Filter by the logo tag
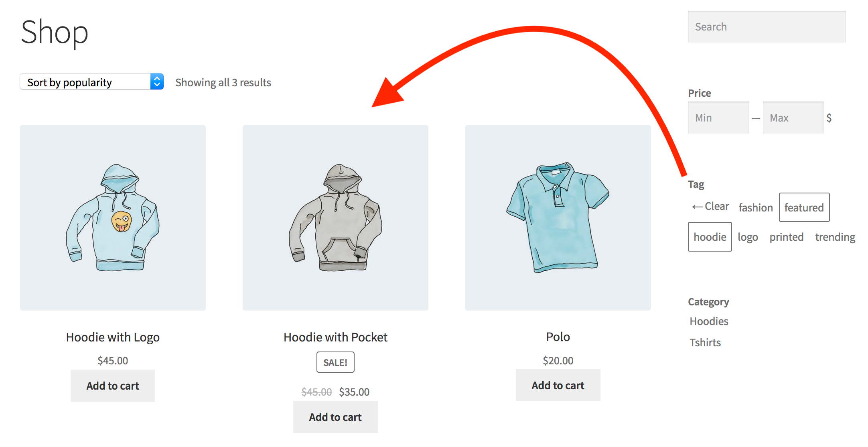 748,237
